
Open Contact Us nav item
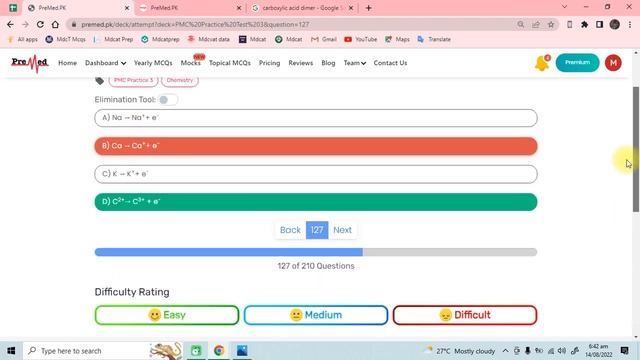pyautogui.click(x=390, y=63)
